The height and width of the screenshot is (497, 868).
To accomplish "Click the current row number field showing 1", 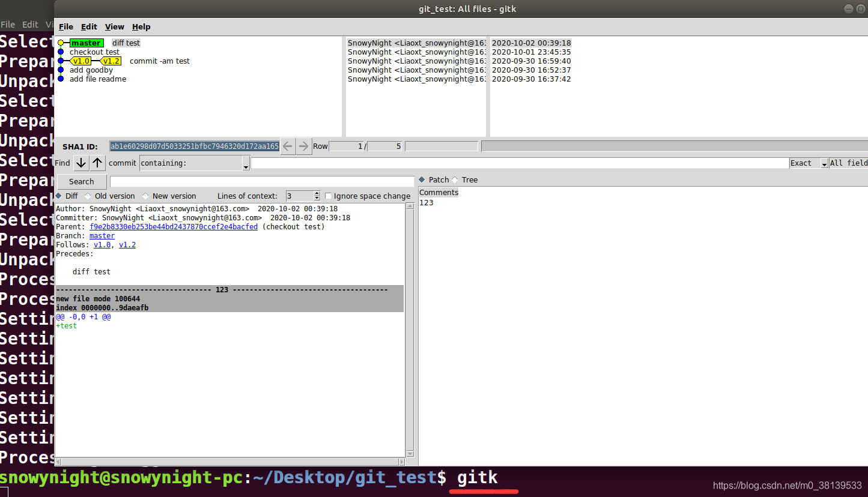I will (347, 146).
